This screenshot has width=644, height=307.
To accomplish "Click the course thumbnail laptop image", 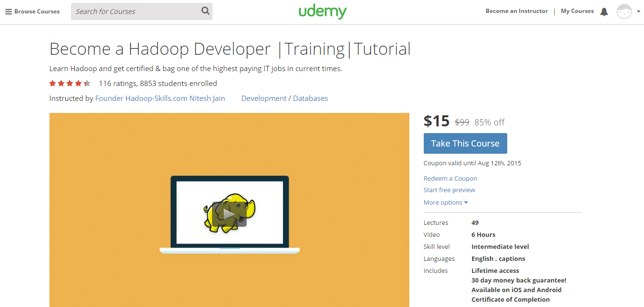I will [229, 214].
